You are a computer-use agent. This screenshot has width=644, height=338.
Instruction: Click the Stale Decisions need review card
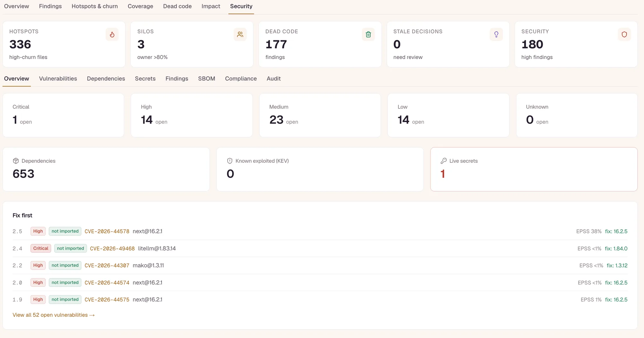448,44
